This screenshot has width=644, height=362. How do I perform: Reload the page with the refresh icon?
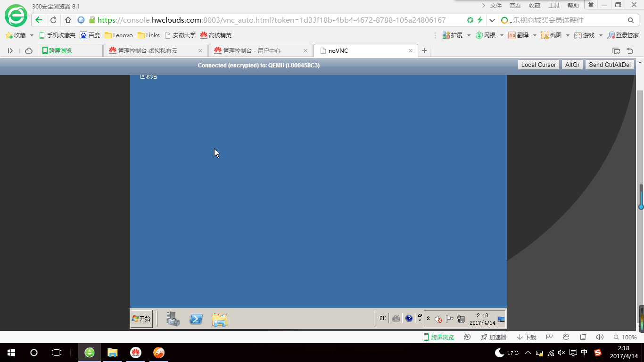click(53, 20)
